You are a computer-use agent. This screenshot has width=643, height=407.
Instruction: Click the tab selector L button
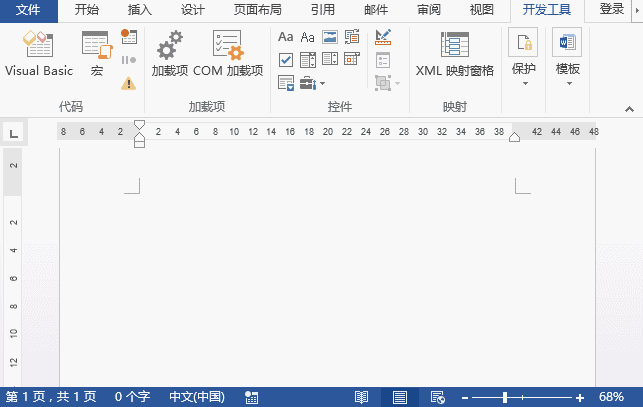(x=14, y=133)
